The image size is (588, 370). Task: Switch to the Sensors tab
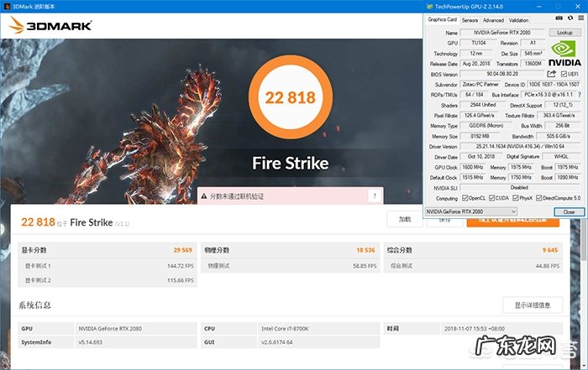pos(470,20)
